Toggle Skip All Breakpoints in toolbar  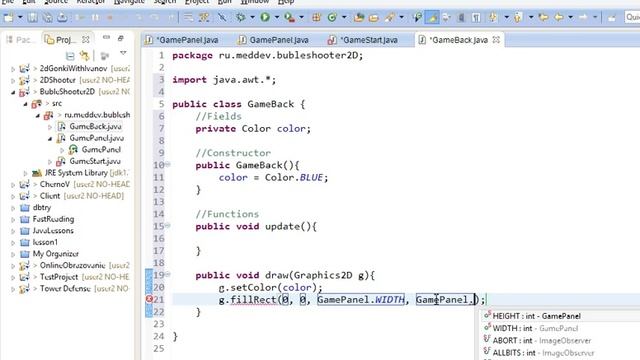pos(222,18)
